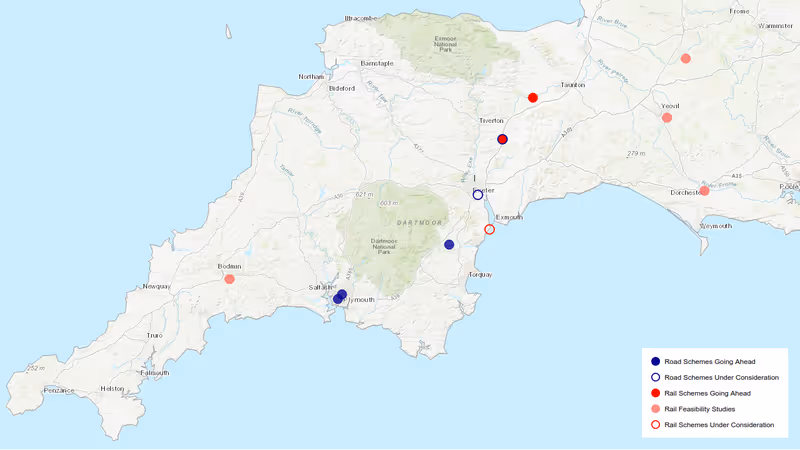Select the red-and-blue marker near Tiverton
Screen dimensions: 800x450
[503, 139]
